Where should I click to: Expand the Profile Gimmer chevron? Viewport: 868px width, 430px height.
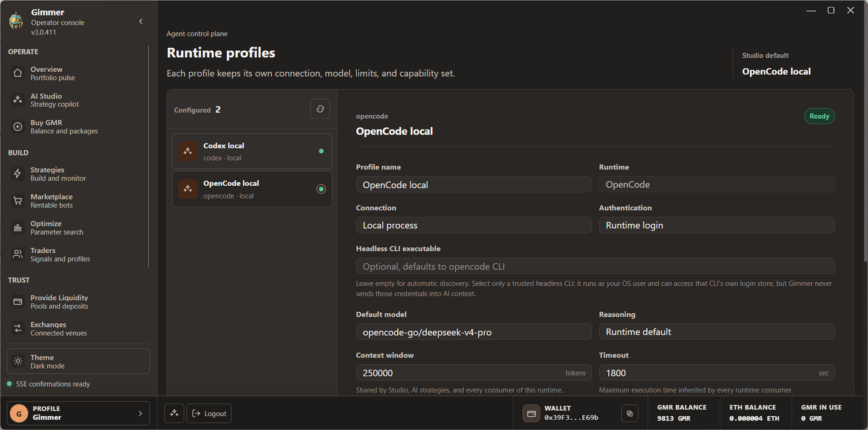pyautogui.click(x=140, y=413)
